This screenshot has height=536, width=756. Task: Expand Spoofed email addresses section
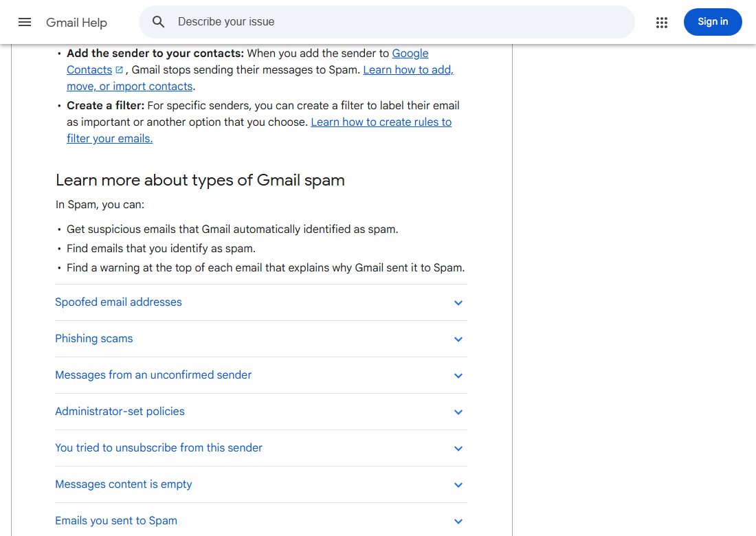tap(261, 302)
